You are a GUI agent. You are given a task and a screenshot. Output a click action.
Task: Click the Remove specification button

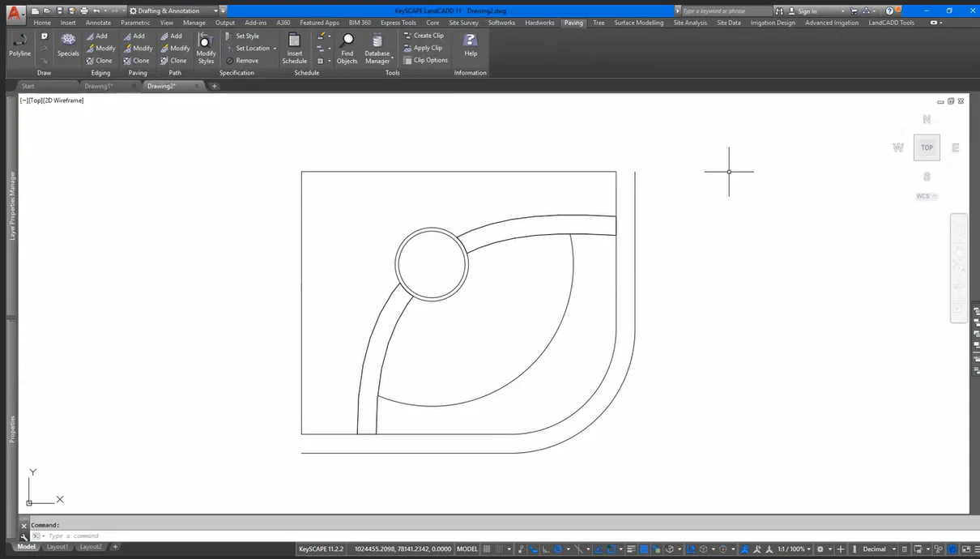[x=245, y=60]
